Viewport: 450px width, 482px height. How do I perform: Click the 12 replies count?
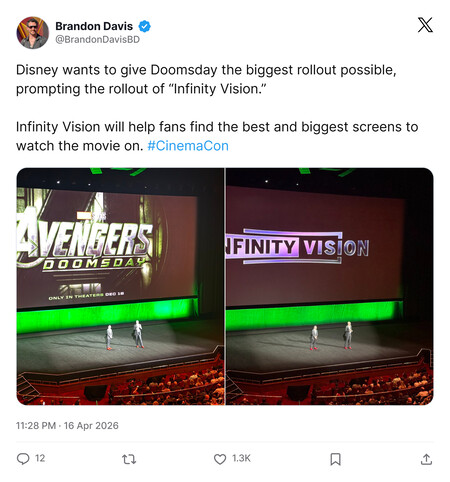(40, 458)
